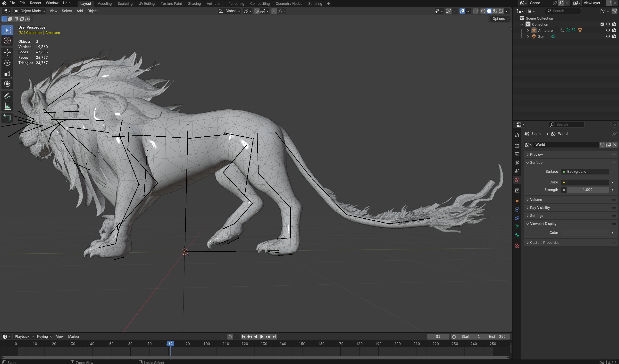This screenshot has width=619, height=364.
Task: Open the Render properties tab icon
Action: click(x=517, y=145)
